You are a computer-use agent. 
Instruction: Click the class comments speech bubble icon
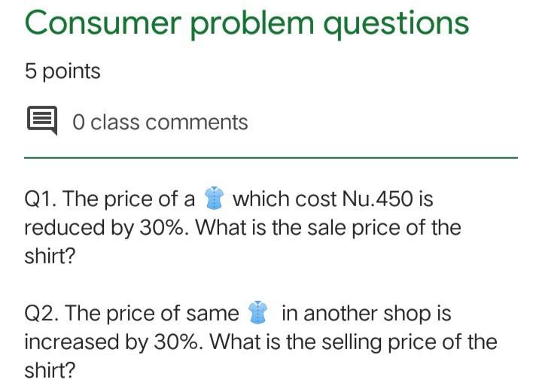pyautogui.click(x=42, y=121)
